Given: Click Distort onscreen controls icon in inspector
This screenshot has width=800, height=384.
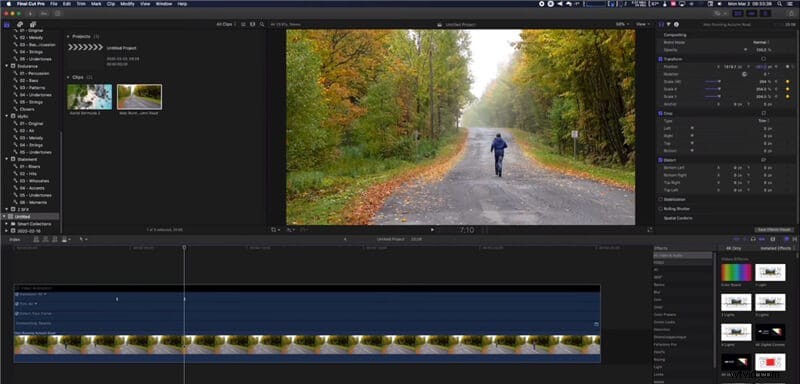Looking at the screenshot, I should 764,160.
